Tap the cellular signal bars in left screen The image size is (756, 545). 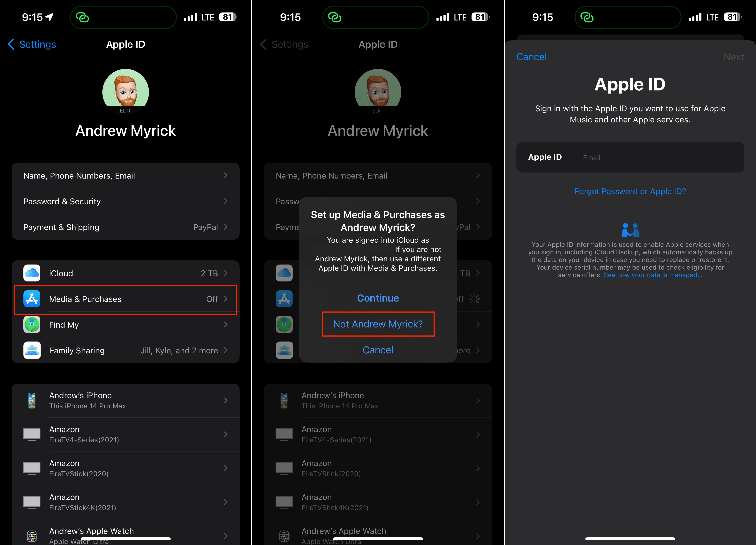click(190, 17)
